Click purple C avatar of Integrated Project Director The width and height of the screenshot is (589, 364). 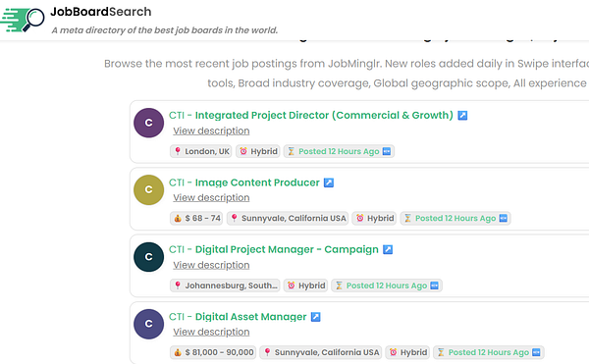click(149, 123)
